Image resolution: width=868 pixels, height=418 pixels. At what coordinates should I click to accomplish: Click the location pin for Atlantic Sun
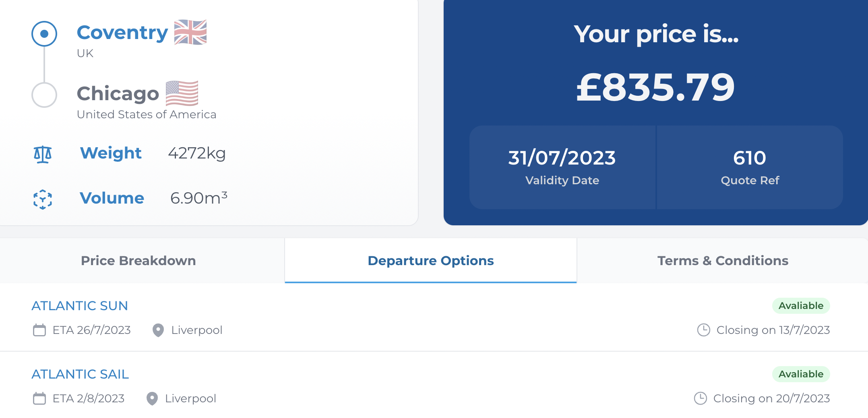(x=158, y=330)
